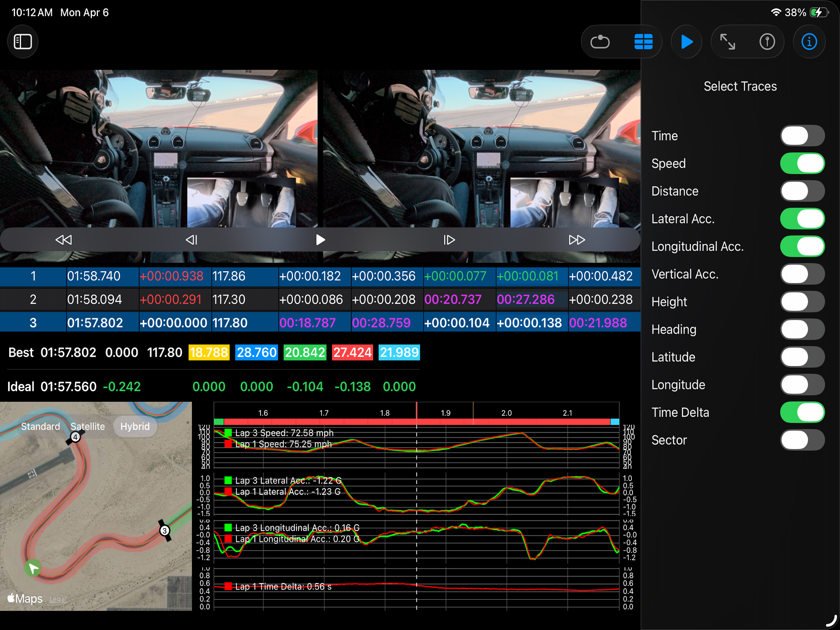
Task: Click lap 2 time 01:58.094
Action: coord(95,299)
